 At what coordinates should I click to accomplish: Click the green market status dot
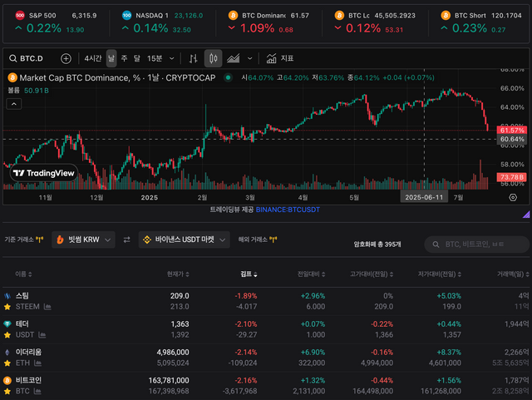[229, 78]
